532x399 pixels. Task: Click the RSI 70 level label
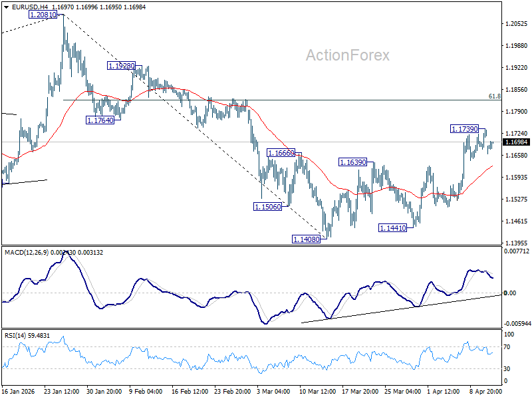point(507,347)
